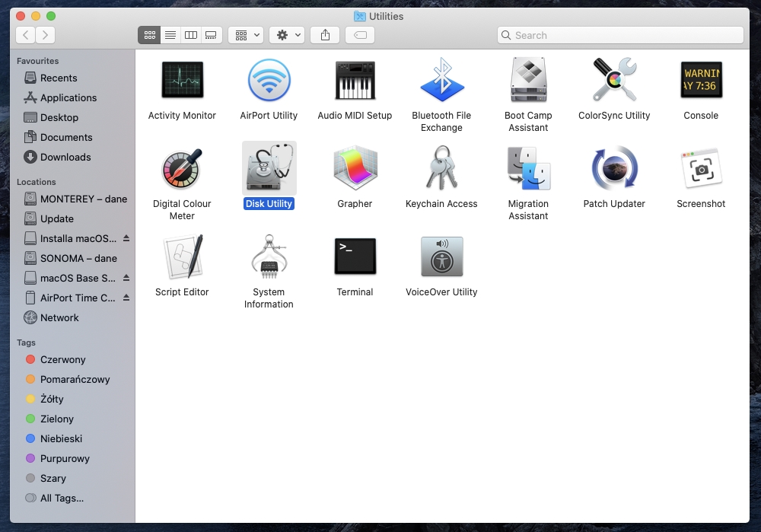Open Applications in the sidebar
Screen dimensions: 761x532
point(72,97)
